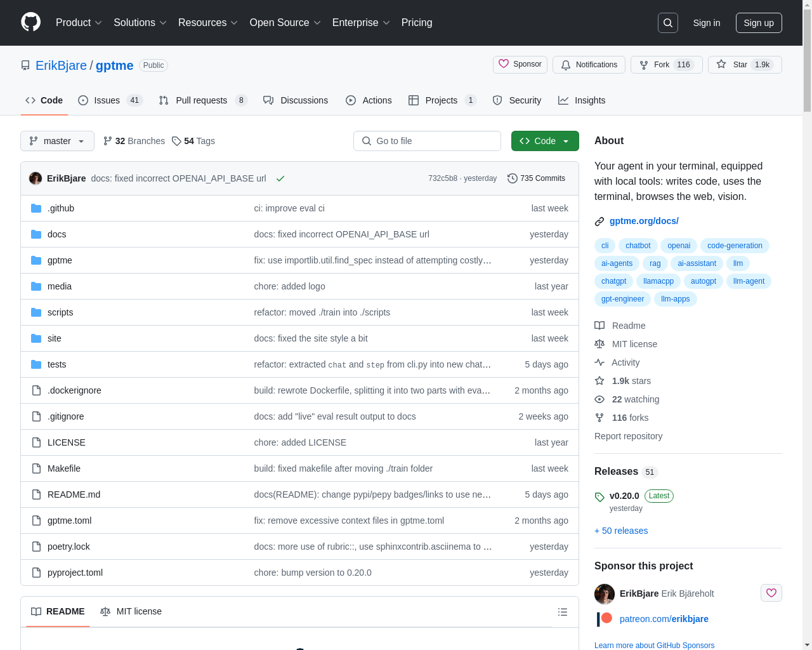Open 54 Tags link

(193, 141)
